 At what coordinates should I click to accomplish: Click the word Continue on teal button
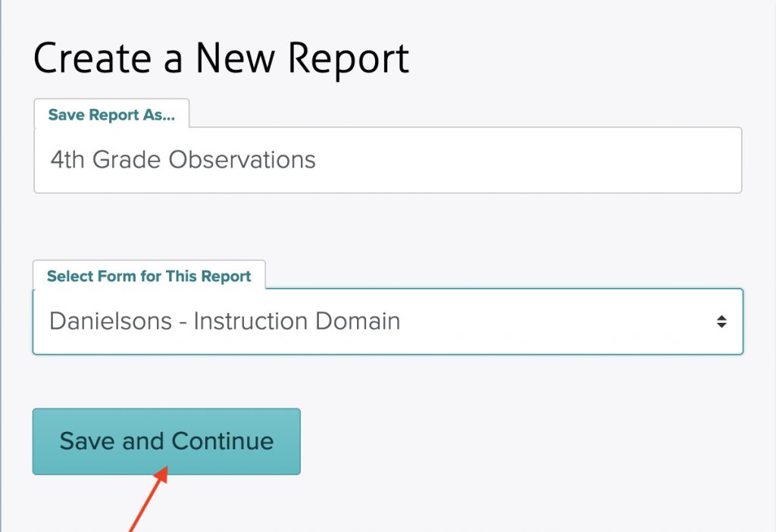pos(222,441)
